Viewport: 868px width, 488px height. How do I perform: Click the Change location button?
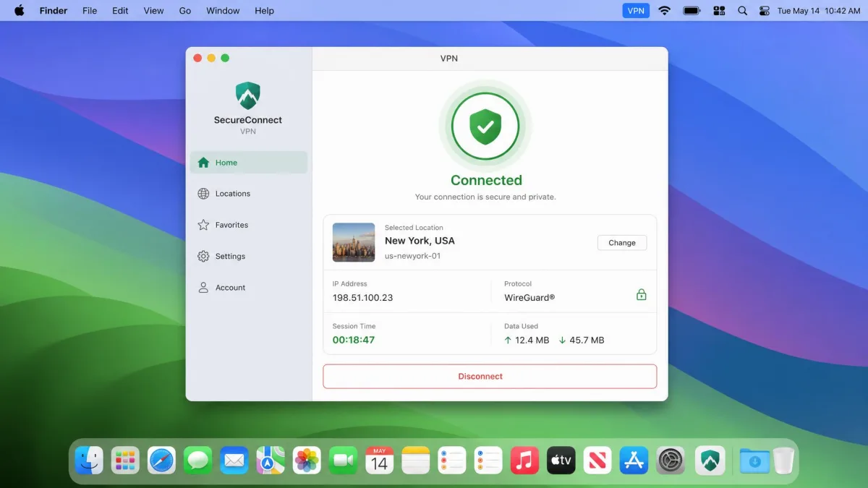pos(622,243)
